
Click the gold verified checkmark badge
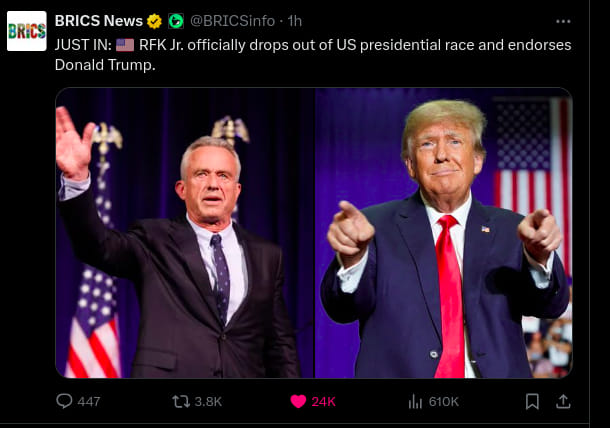155,21
